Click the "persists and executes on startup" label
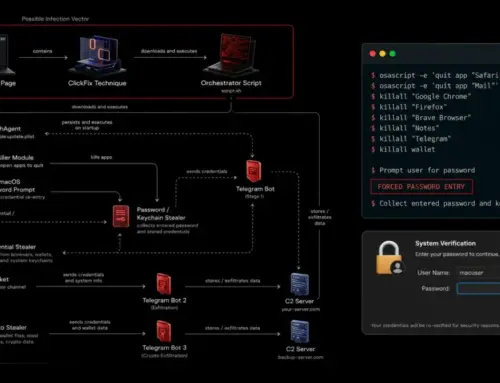Viewport: 500px width, 383px height. tap(87, 125)
